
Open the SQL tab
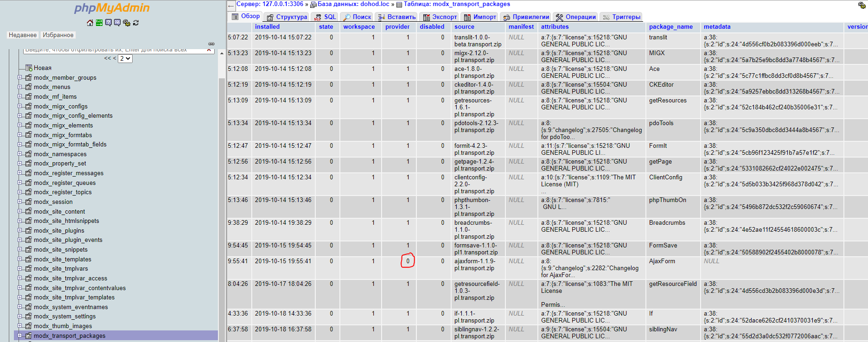pos(325,17)
